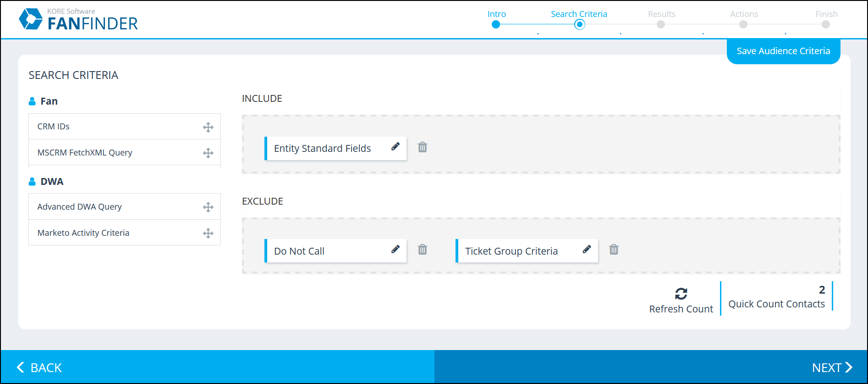
Task: Select MSCRM FetchXML Query item
Action: pos(125,152)
